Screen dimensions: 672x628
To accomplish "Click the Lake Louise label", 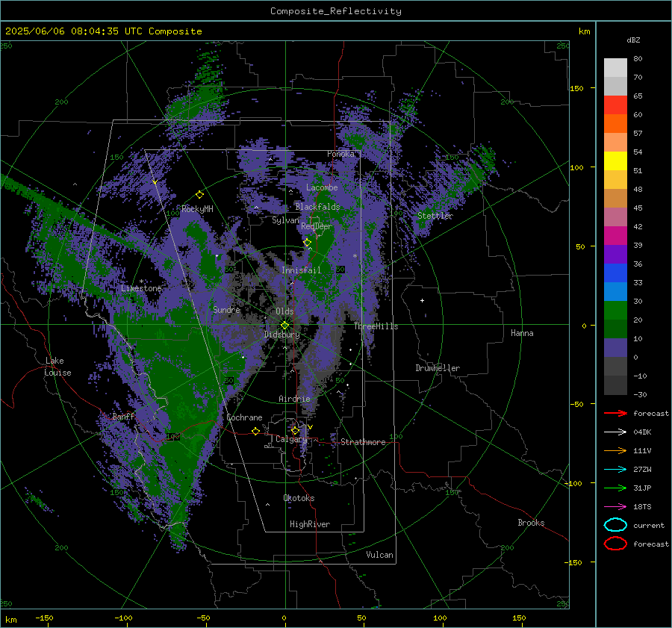I will [58, 367].
